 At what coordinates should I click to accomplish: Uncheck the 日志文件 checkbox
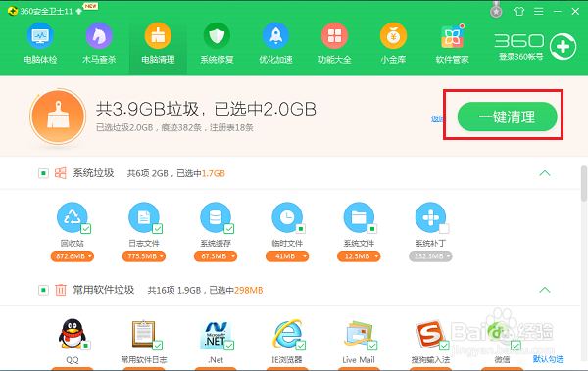coord(158,229)
